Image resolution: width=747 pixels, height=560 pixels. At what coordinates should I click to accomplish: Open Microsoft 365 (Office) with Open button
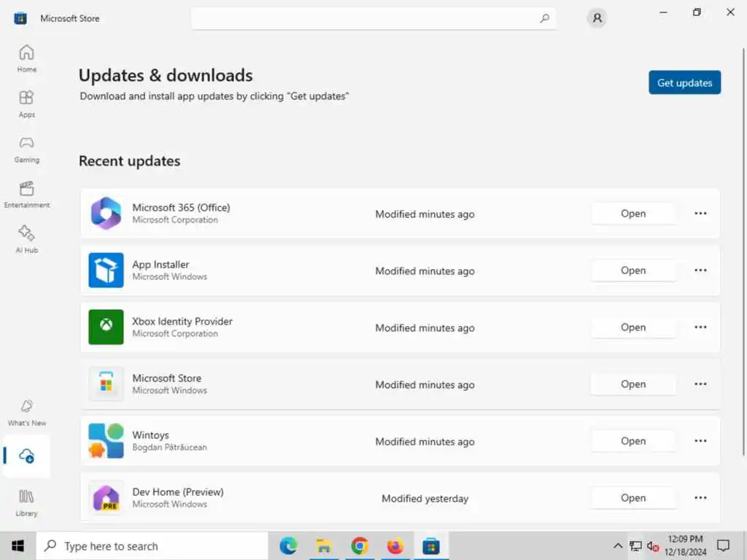pyautogui.click(x=633, y=214)
